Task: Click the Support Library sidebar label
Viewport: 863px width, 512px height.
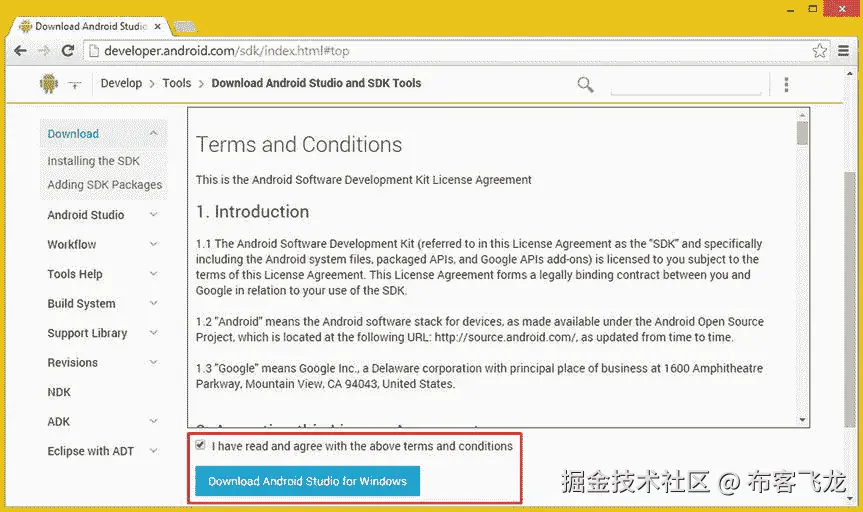Action: [x=88, y=333]
